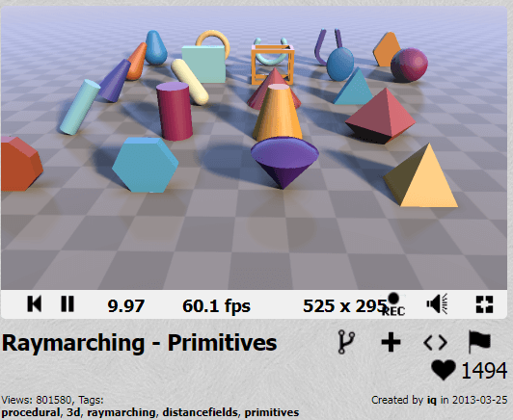
Task: Click the purple spinning-top shape in canvas
Action: pyautogui.click(x=284, y=162)
